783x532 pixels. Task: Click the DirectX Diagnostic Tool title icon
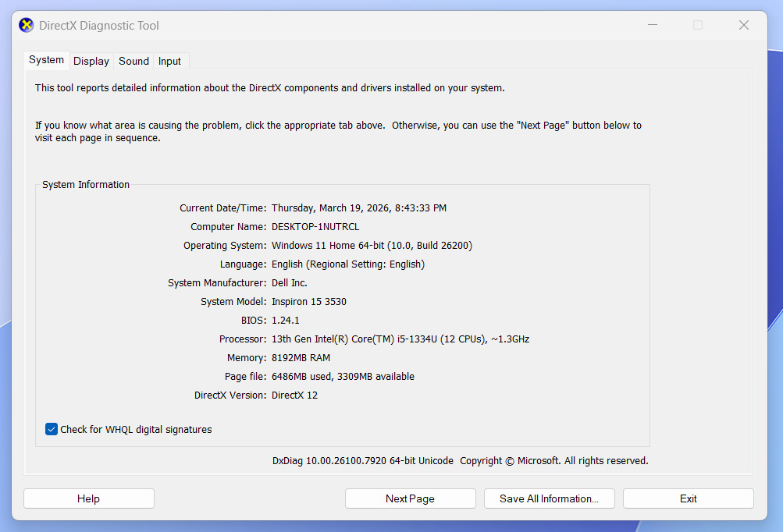pyautogui.click(x=26, y=25)
